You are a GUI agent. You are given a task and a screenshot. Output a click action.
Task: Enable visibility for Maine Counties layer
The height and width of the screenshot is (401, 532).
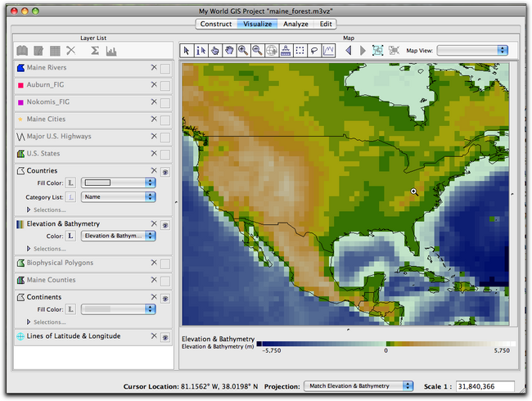pos(165,281)
